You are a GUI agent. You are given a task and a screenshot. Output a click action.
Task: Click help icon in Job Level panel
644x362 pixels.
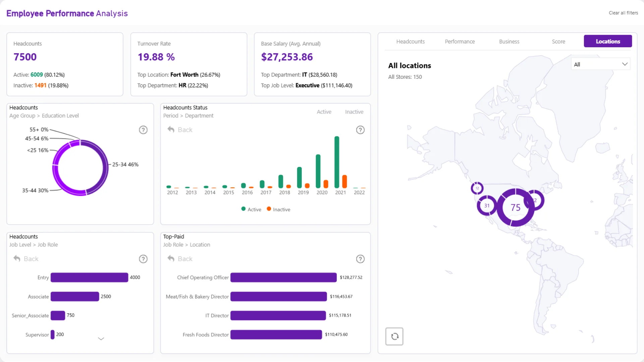coord(143,259)
